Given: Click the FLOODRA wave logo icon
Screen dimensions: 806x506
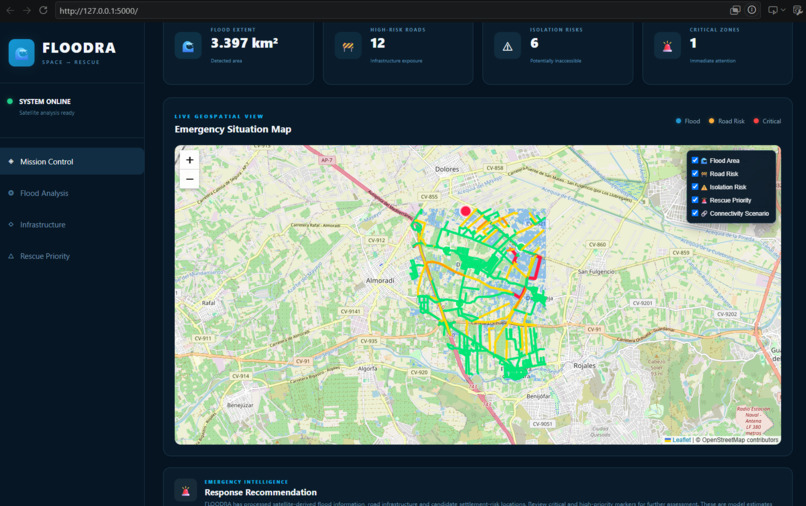Looking at the screenshot, I should point(22,53).
